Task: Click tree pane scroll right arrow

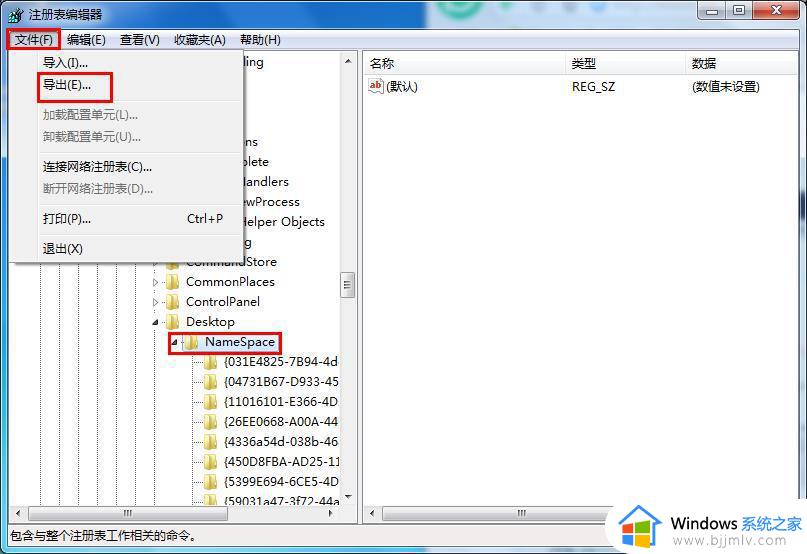Action: [x=330, y=513]
